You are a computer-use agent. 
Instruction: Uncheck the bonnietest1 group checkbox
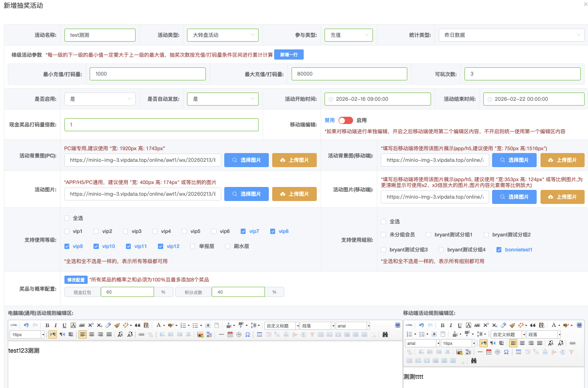pyautogui.click(x=499, y=250)
